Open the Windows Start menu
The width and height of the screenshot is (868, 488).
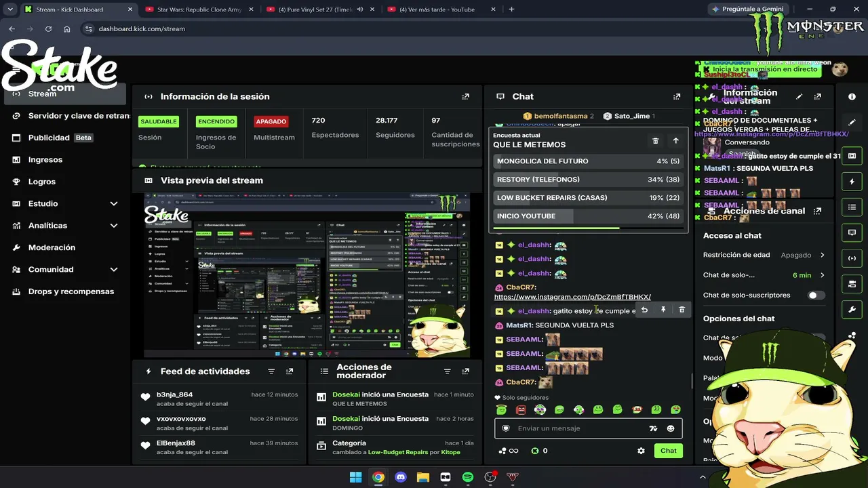(x=355, y=477)
